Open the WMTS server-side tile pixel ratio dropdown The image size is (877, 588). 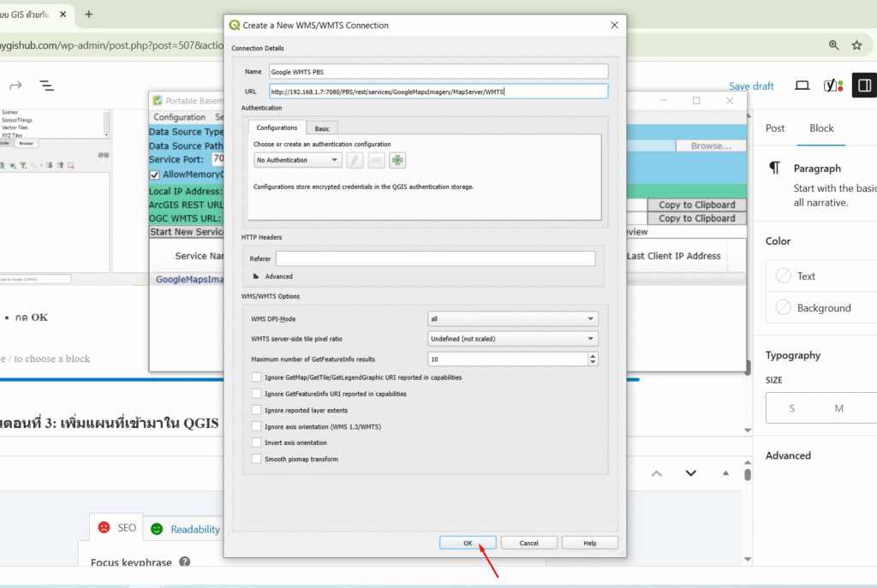click(x=512, y=339)
